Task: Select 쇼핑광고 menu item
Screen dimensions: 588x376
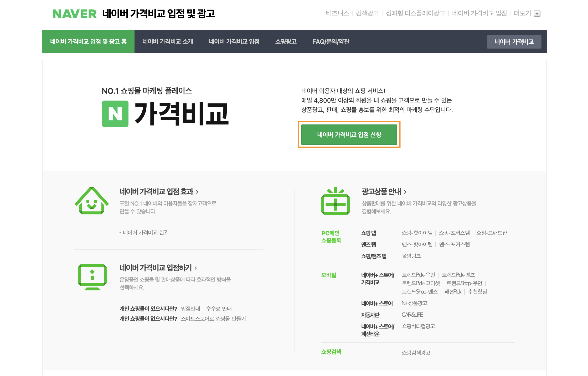Action: (286, 41)
